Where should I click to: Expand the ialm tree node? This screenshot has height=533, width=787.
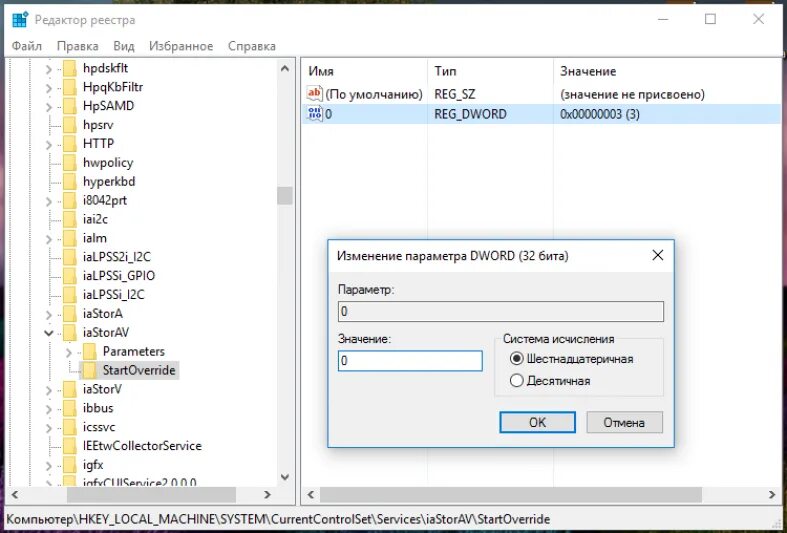(x=49, y=239)
